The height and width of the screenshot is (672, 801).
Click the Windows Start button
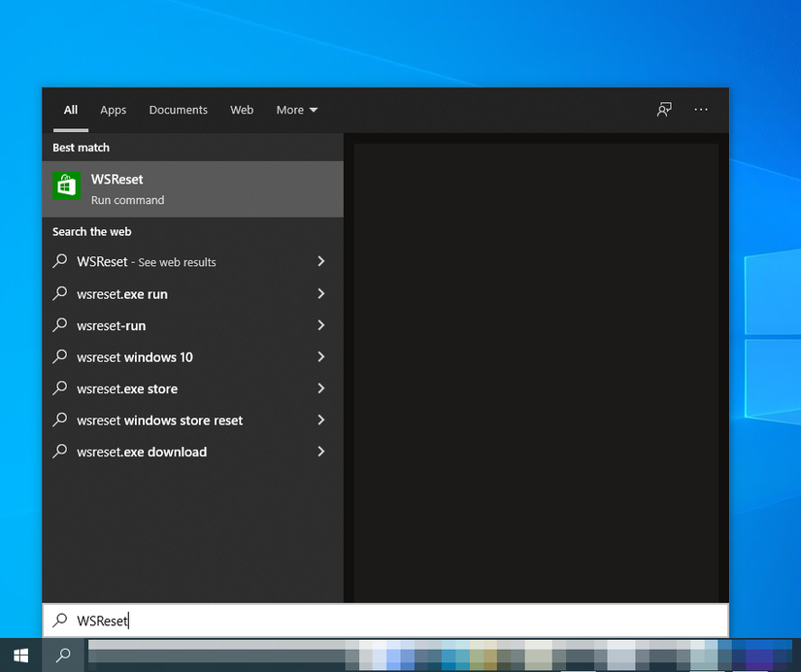point(21,655)
